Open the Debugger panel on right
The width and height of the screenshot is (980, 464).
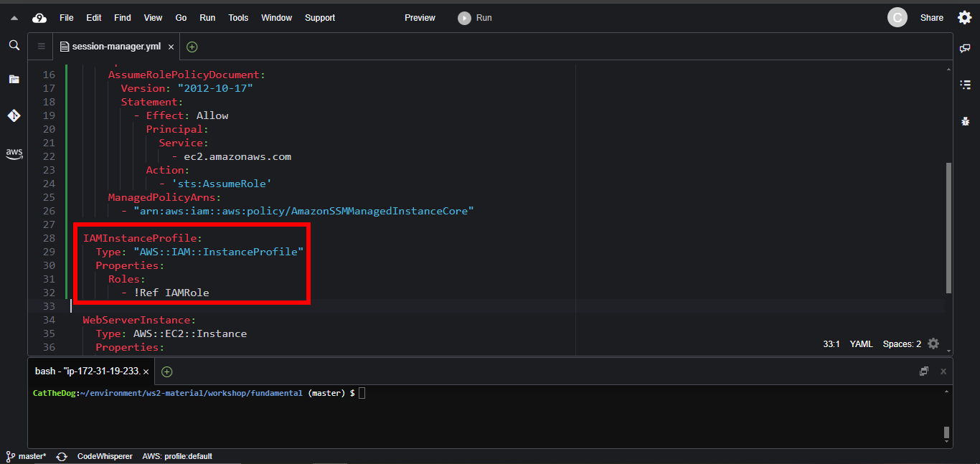pyautogui.click(x=965, y=121)
